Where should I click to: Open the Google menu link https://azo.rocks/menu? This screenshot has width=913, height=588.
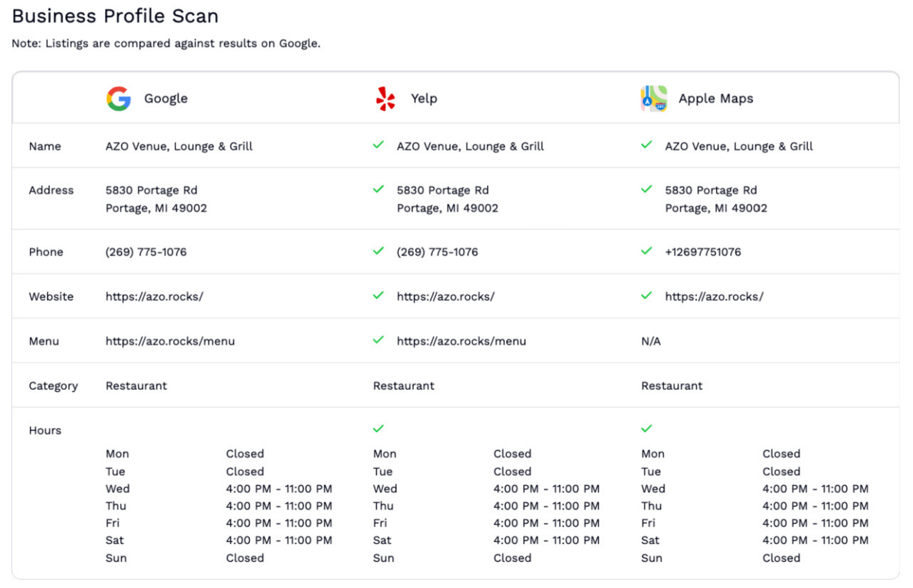[170, 341]
